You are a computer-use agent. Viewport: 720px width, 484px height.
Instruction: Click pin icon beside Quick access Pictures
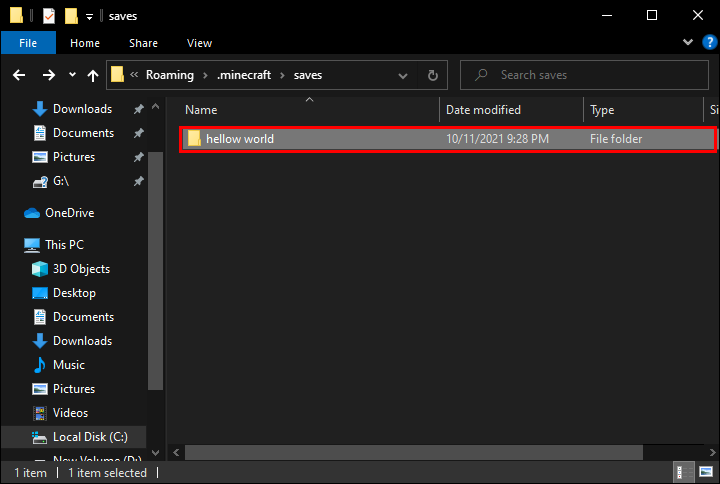[x=138, y=157]
